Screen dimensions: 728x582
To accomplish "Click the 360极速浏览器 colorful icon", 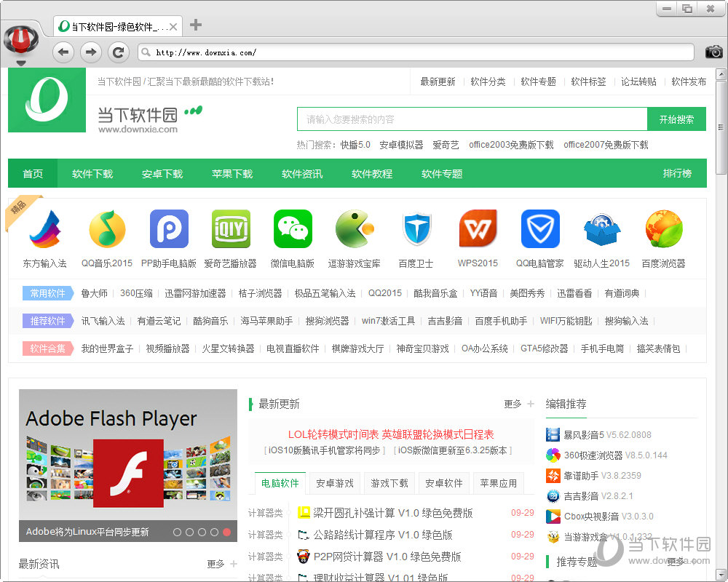I will (553, 455).
